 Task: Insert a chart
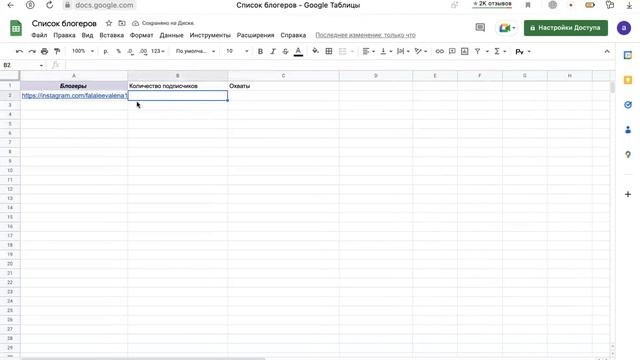tap(464, 51)
